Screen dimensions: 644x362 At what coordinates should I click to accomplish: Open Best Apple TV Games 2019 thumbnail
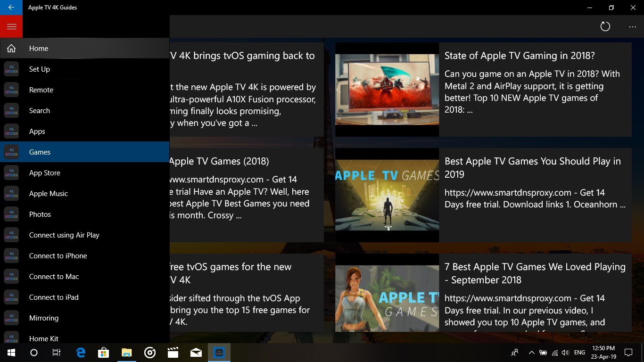click(387, 195)
